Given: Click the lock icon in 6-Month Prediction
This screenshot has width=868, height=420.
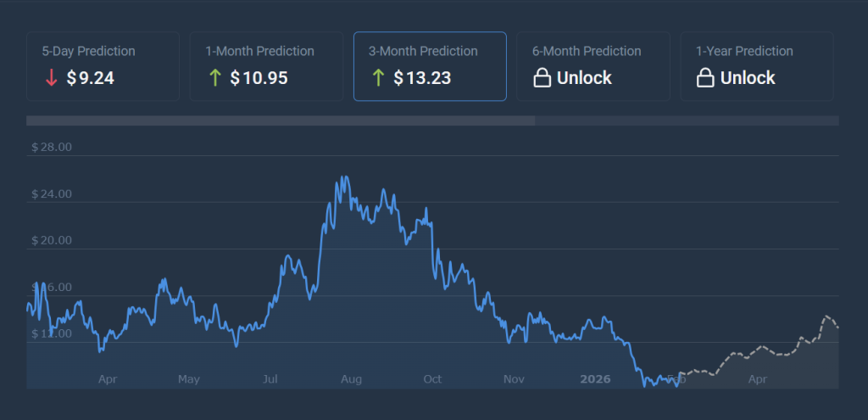Looking at the screenshot, I should click(542, 78).
